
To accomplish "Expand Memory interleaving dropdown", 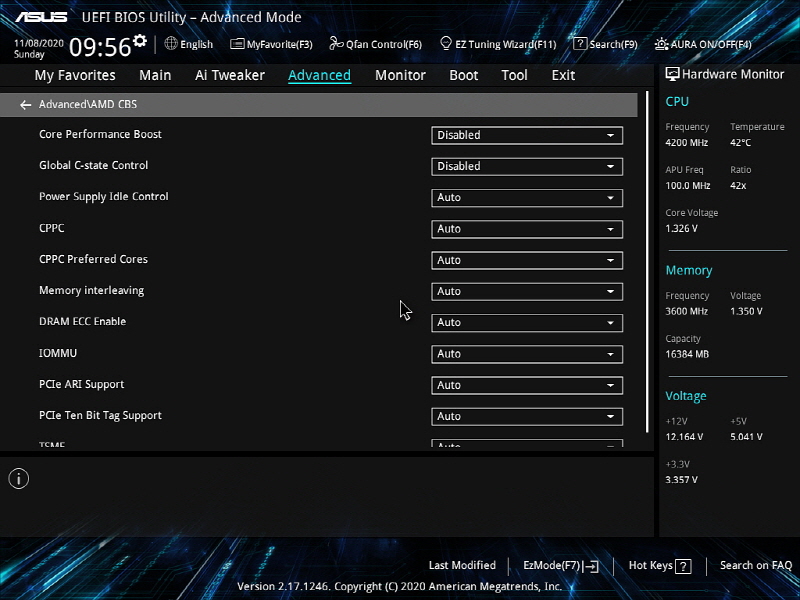I will pos(527,291).
